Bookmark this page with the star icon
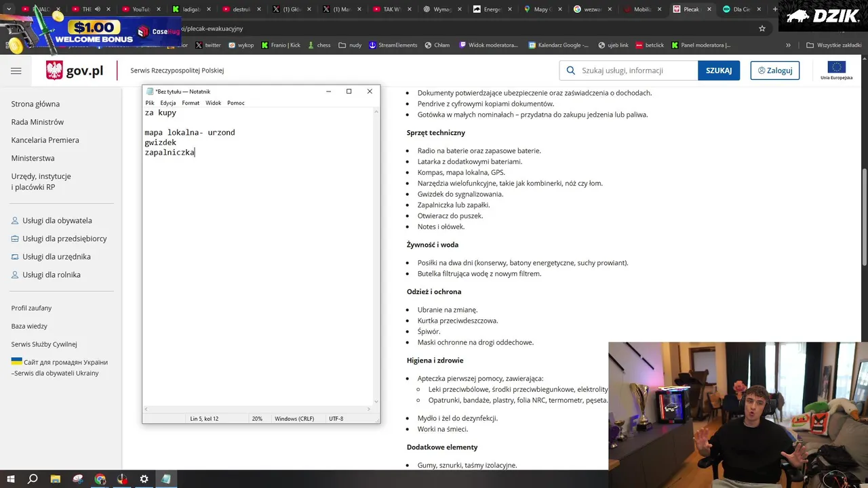Viewport: 868px width, 488px height. (x=762, y=28)
